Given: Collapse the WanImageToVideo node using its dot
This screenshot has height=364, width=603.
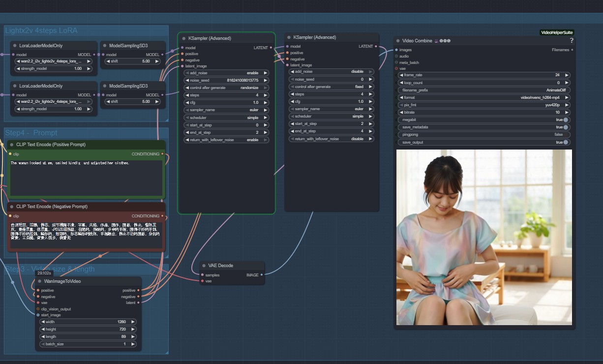Looking at the screenshot, I should [x=39, y=281].
